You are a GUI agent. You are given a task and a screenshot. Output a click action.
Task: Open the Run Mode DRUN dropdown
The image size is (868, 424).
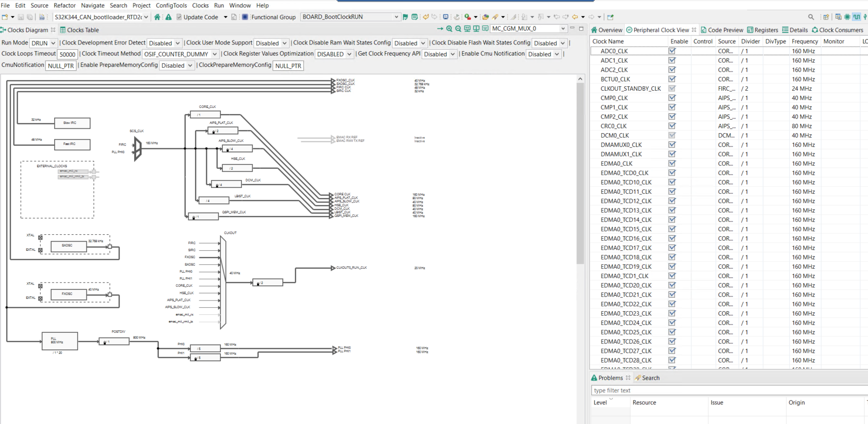click(43, 43)
